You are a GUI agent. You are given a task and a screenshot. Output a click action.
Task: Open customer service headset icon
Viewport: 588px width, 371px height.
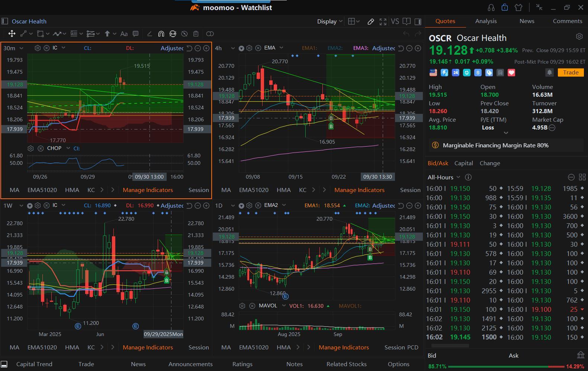point(491,7)
